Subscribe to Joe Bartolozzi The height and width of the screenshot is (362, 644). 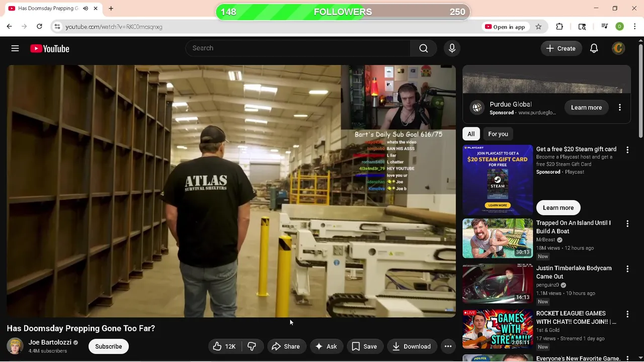[109, 346]
